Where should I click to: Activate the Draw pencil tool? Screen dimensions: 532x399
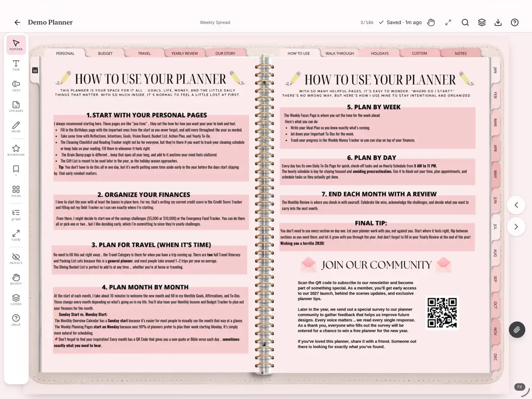pyautogui.click(x=16, y=127)
